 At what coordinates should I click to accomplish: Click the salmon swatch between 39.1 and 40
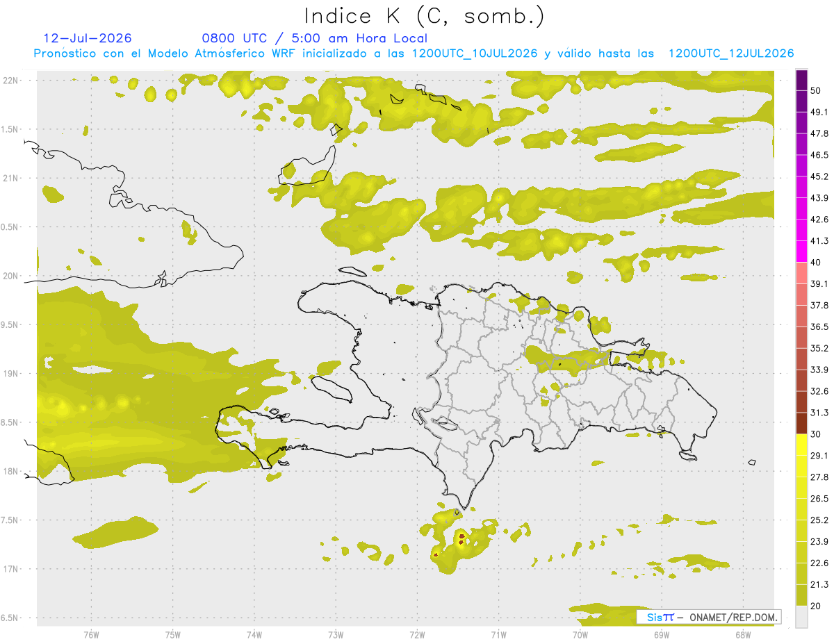(801, 273)
